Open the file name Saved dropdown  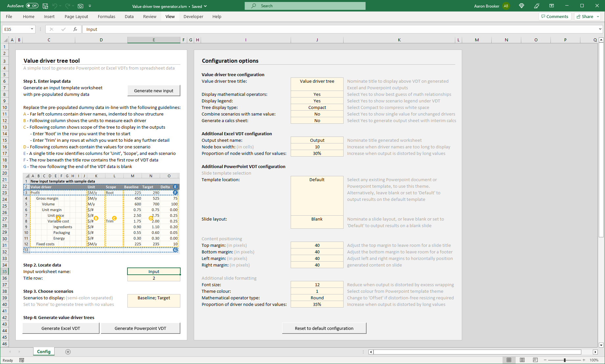point(206,6)
